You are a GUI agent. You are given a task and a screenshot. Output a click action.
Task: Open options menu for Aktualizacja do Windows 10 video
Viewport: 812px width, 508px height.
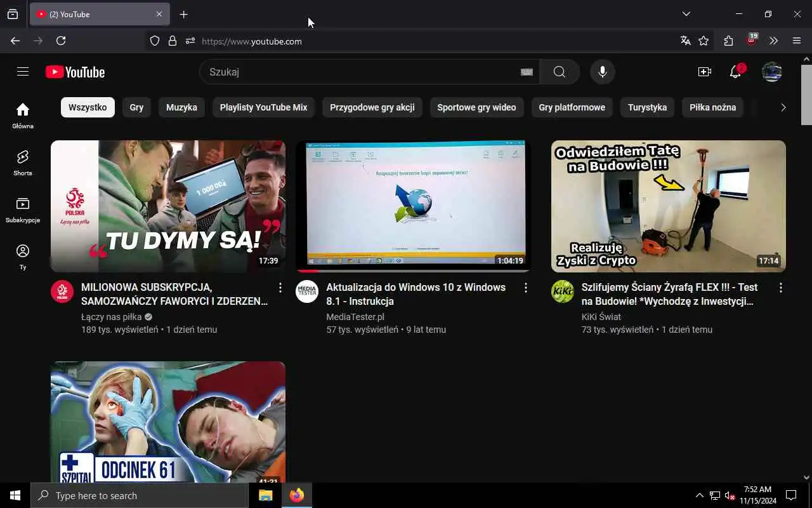point(525,288)
